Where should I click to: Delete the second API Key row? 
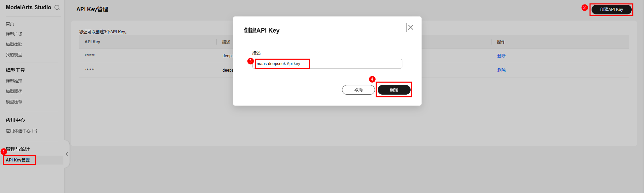[501, 70]
